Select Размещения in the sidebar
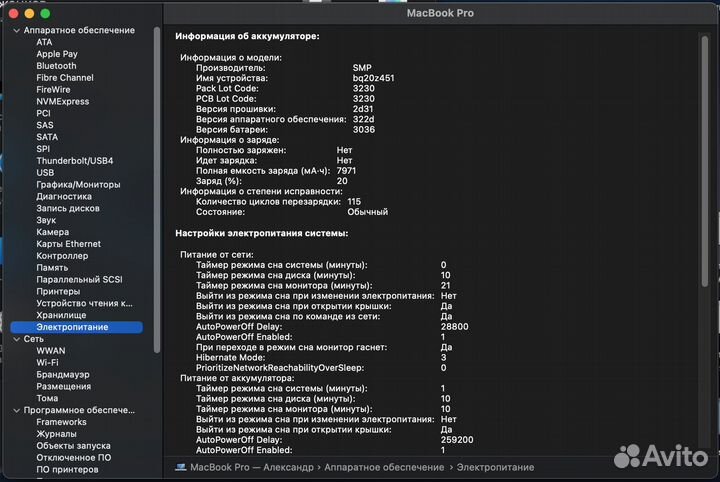This screenshot has width=720, height=482. coord(63,387)
